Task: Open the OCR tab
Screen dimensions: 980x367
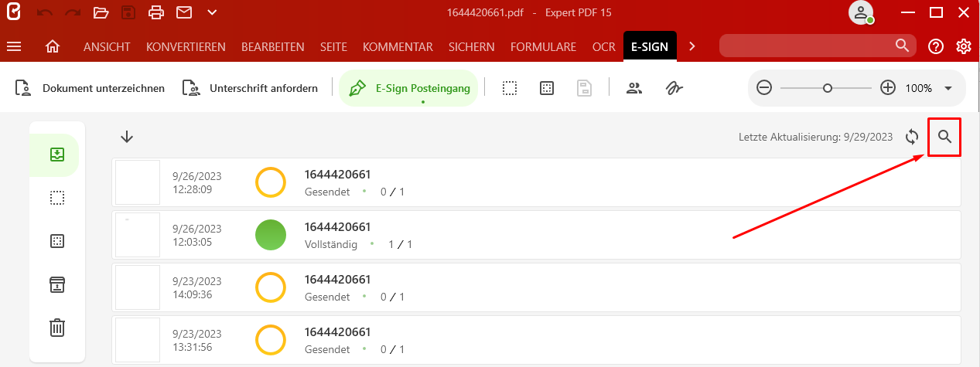Action: [604, 46]
